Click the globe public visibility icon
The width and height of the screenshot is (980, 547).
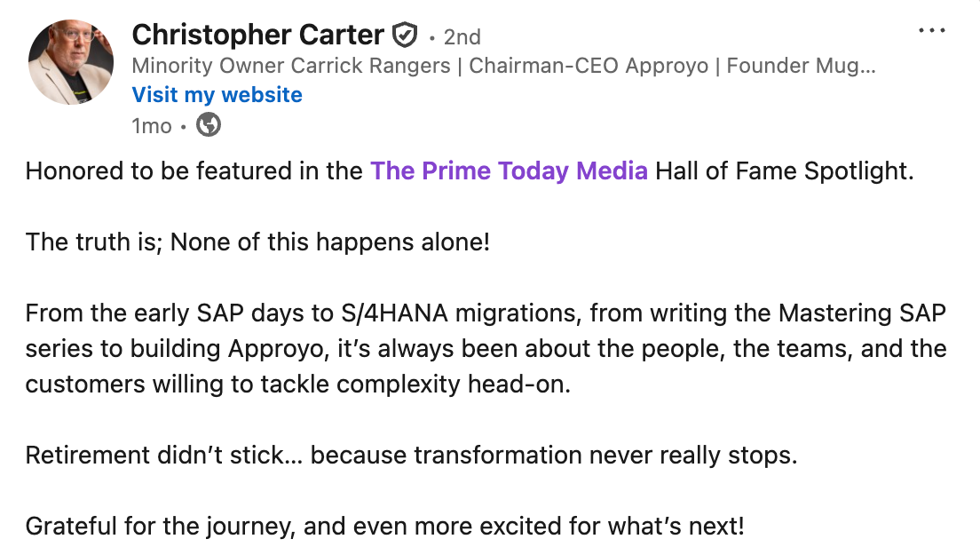point(208,126)
